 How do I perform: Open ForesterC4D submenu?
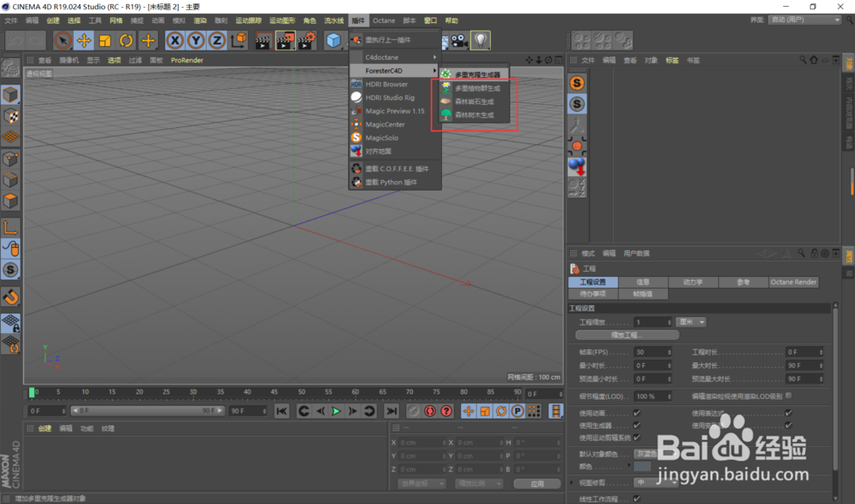(395, 71)
